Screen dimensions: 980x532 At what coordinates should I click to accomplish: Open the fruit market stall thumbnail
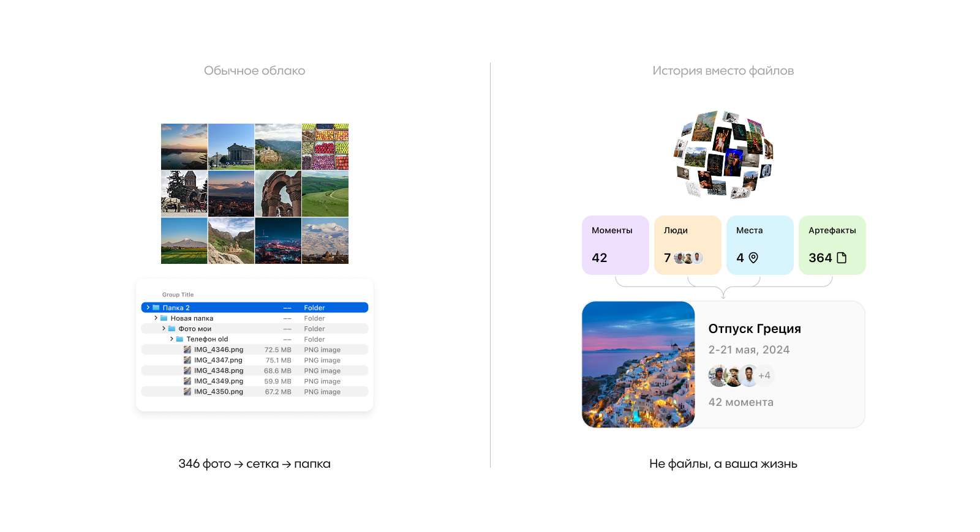325,147
